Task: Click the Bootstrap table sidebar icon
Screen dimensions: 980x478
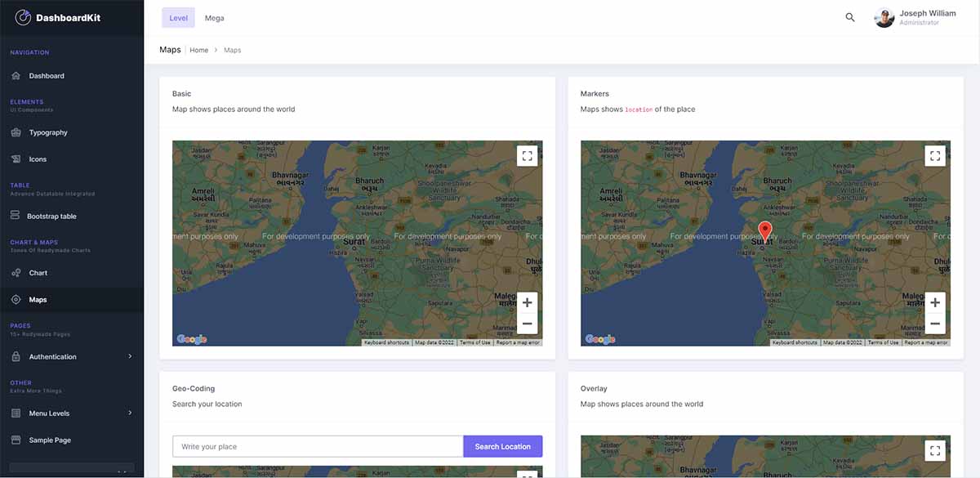Action: [16, 216]
